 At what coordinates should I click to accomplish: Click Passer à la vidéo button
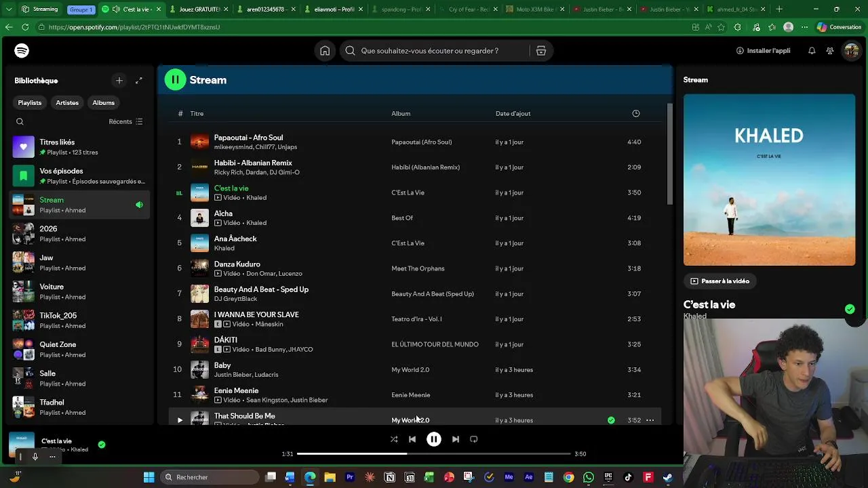point(719,281)
